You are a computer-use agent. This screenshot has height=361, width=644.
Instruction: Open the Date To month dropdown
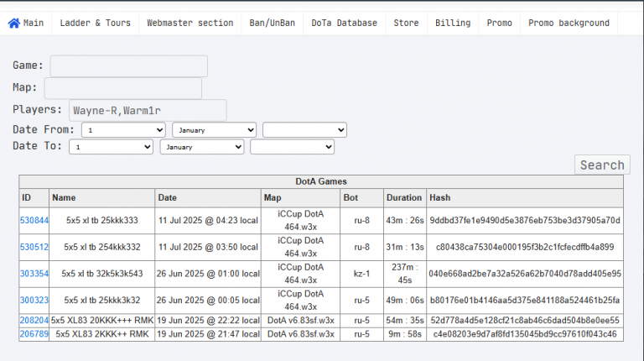click(x=202, y=147)
